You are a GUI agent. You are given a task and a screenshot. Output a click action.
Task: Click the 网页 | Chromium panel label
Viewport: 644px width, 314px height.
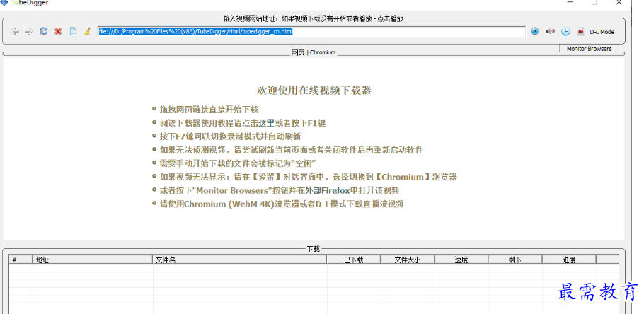pyautogui.click(x=314, y=52)
